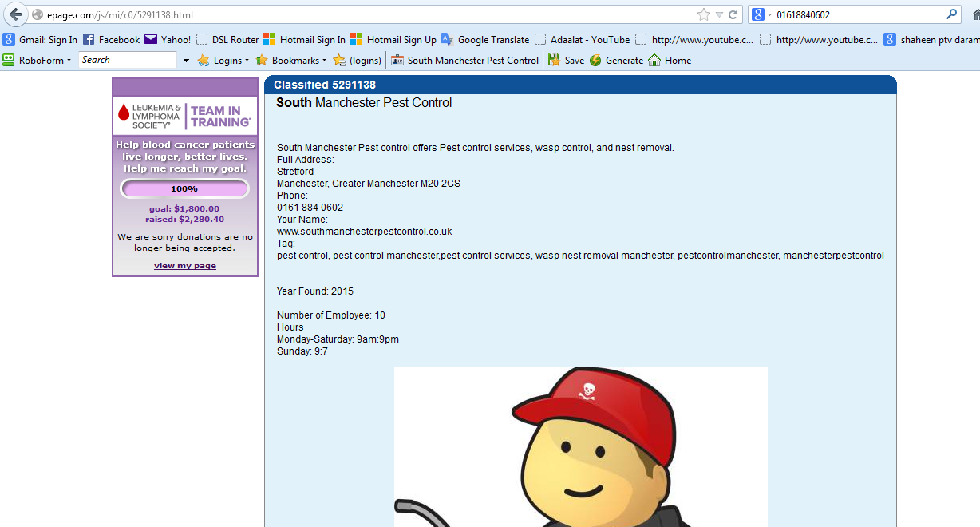
Task: Click goal: $1,800.00 text
Action: pyautogui.click(x=184, y=209)
